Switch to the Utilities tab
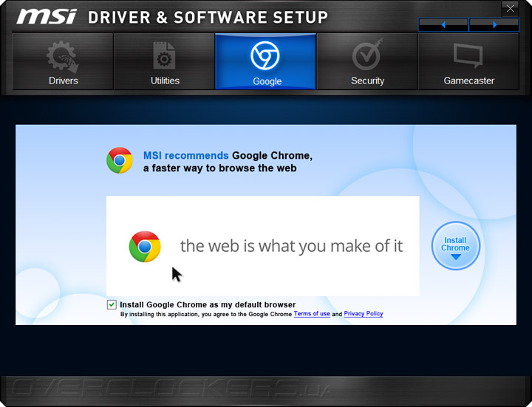Image resolution: width=532 pixels, height=407 pixels. (165, 61)
